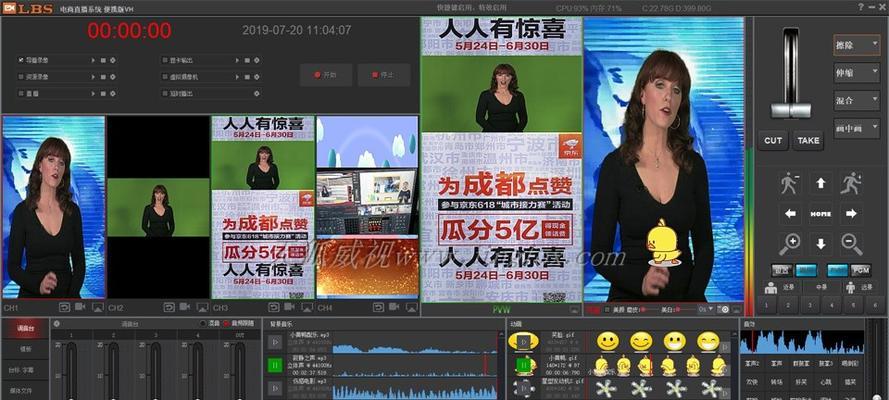Click the TAKE button
The image size is (889, 400).
pos(808,141)
